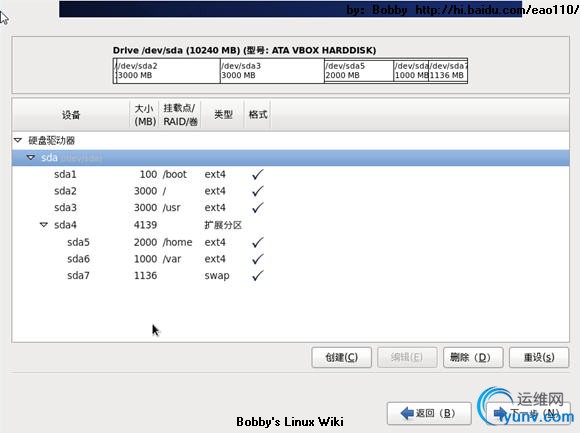Image resolution: width=580 pixels, height=433 pixels.
Task: Click the 删除(D) delete button
Action: click(473, 357)
